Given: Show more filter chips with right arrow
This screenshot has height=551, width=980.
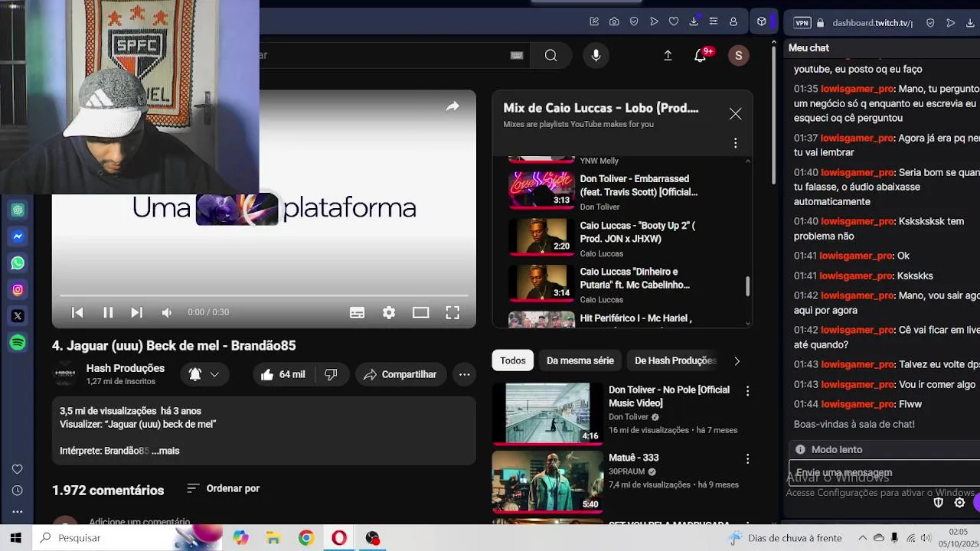Looking at the screenshot, I should click(737, 360).
